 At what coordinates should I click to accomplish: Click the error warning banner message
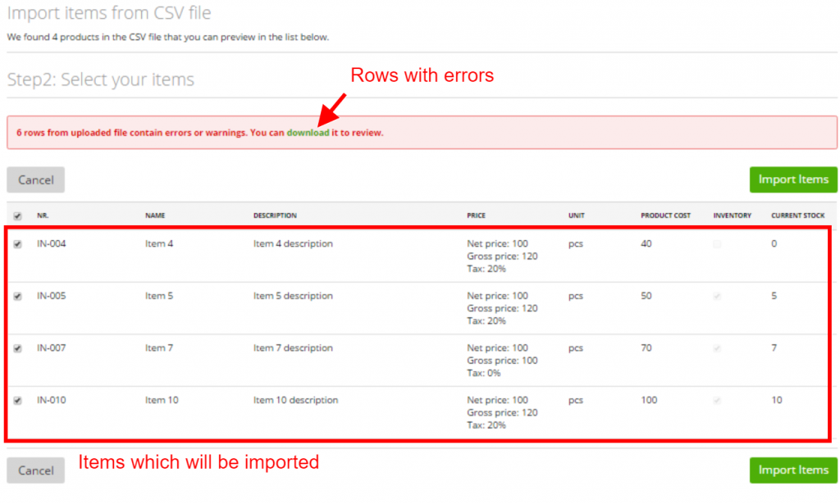tap(197, 131)
